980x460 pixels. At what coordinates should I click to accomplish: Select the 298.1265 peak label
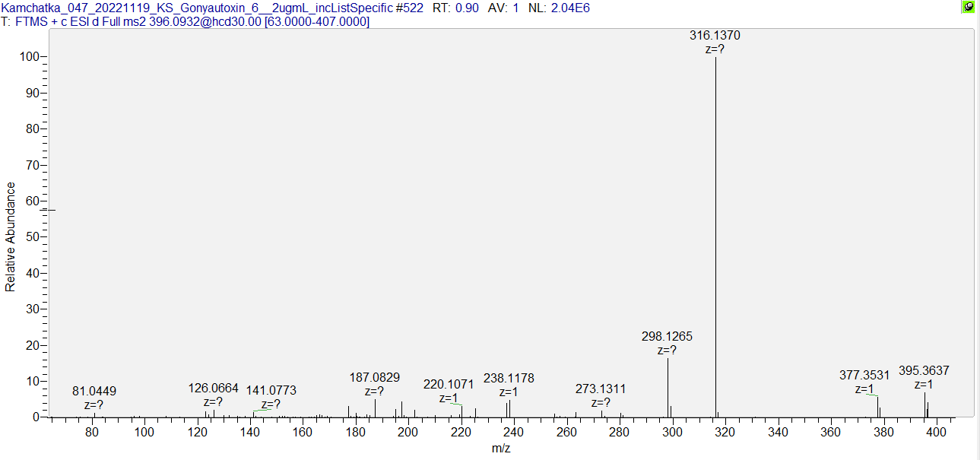click(x=668, y=336)
